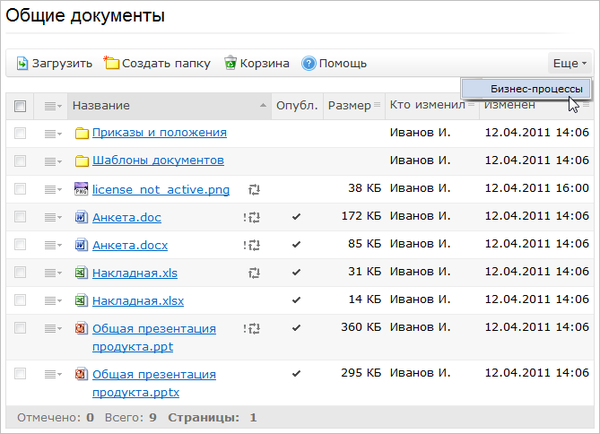Tick the select-all checkbox in table header

[x=20, y=106]
